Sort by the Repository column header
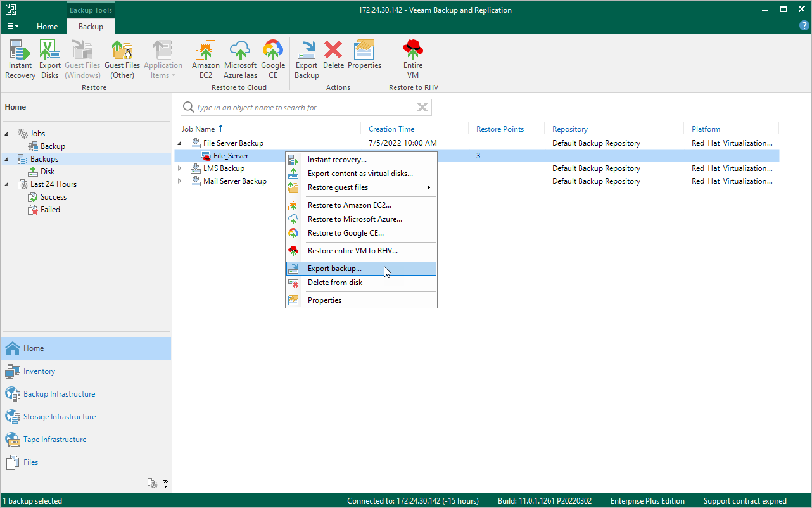Screen dimensions: 812x508 [x=570, y=129]
